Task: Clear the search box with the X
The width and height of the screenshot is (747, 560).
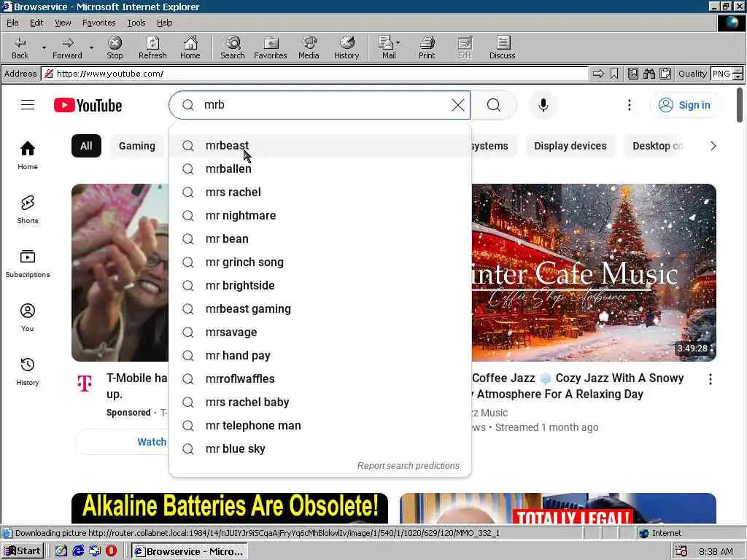Action: coord(458,105)
